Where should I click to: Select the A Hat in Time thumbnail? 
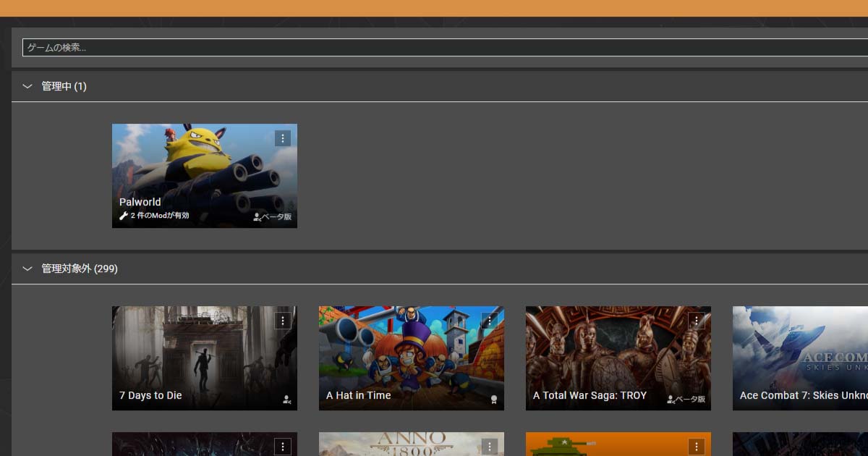click(x=412, y=358)
